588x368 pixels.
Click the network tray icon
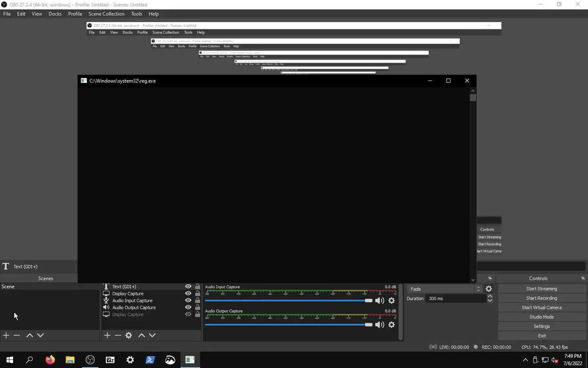tap(545, 360)
